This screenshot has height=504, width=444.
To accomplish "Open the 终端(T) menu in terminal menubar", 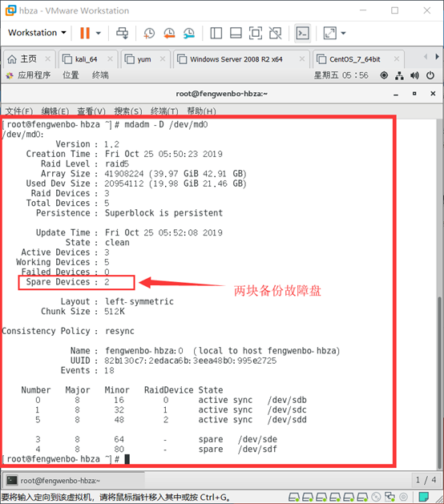I will pyautogui.click(x=164, y=111).
